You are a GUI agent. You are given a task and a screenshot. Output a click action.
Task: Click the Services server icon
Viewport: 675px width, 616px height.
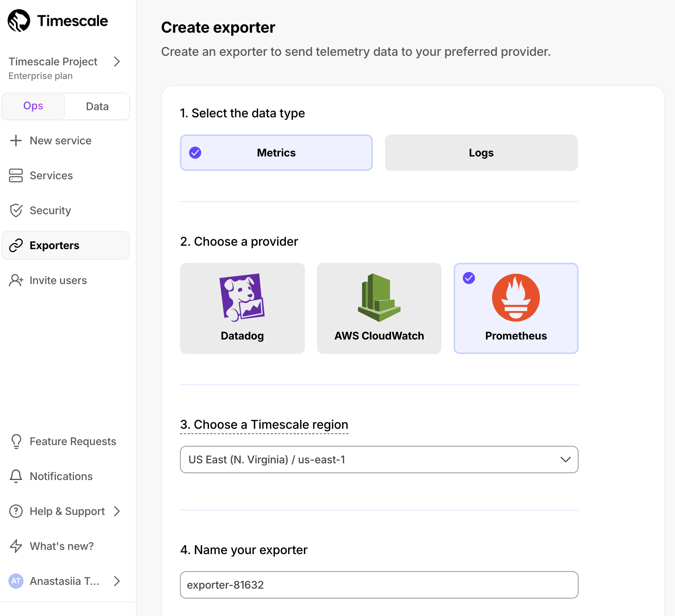pyautogui.click(x=16, y=175)
